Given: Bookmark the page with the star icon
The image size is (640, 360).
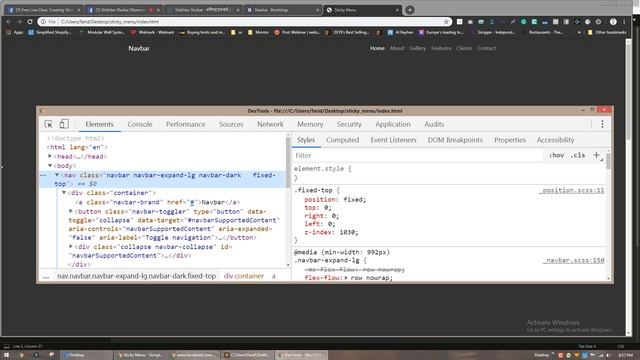Looking at the screenshot, I should pos(446,22).
